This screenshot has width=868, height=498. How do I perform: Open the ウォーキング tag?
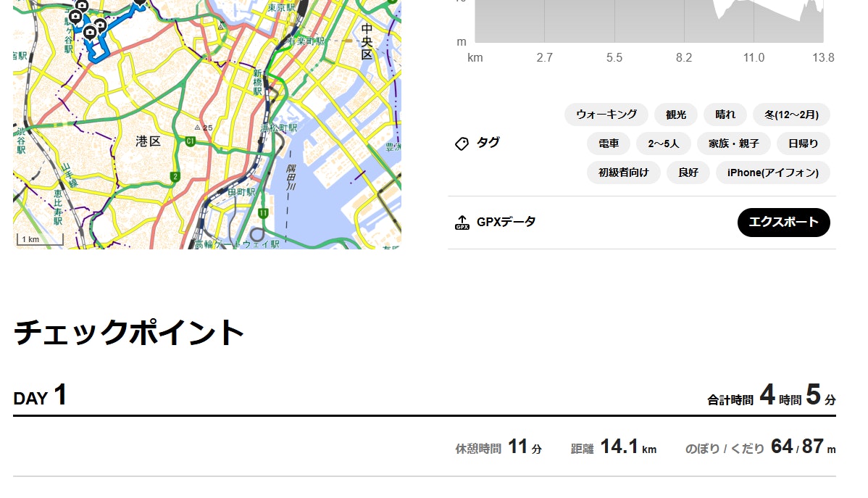point(606,115)
